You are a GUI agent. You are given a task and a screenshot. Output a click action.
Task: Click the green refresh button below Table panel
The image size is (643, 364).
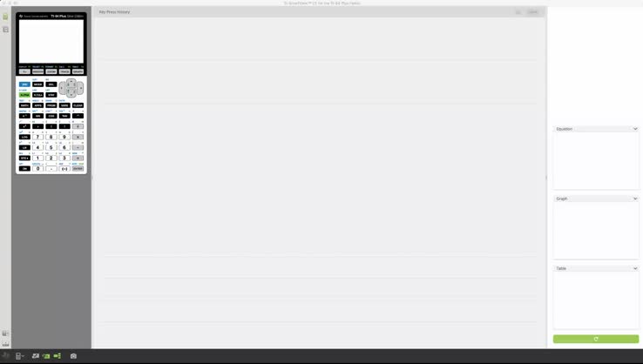595,339
